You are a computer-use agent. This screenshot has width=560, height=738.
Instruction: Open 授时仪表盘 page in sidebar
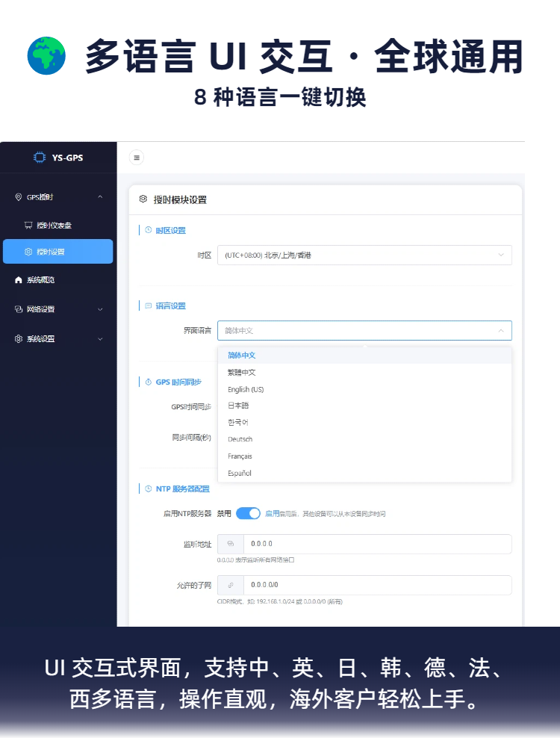tap(58, 225)
